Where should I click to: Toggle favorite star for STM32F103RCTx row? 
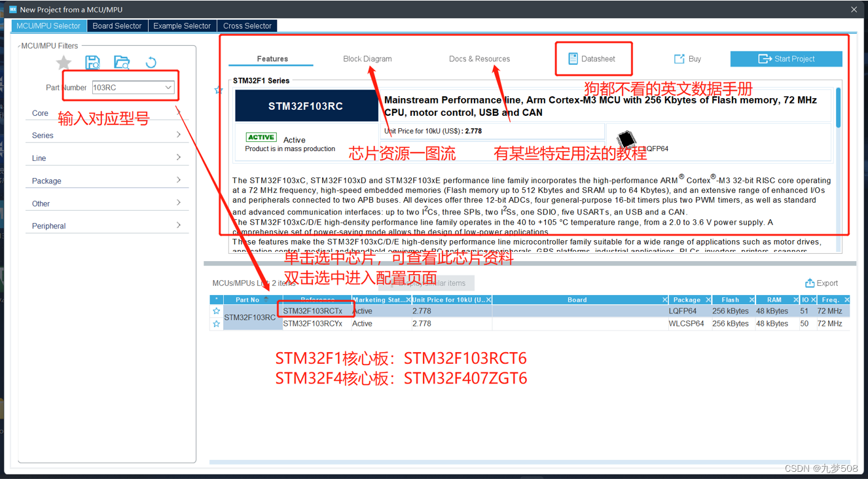(216, 311)
